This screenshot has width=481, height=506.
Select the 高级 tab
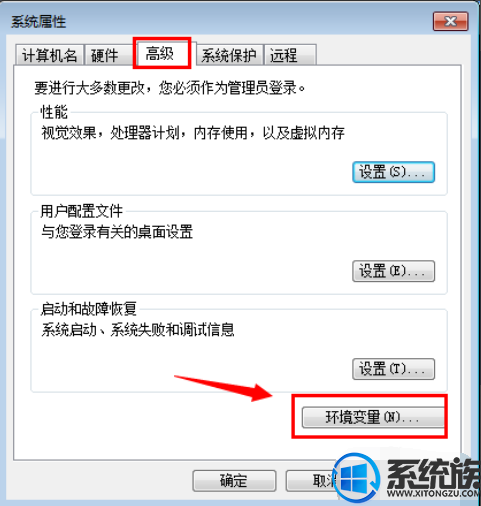(162, 53)
